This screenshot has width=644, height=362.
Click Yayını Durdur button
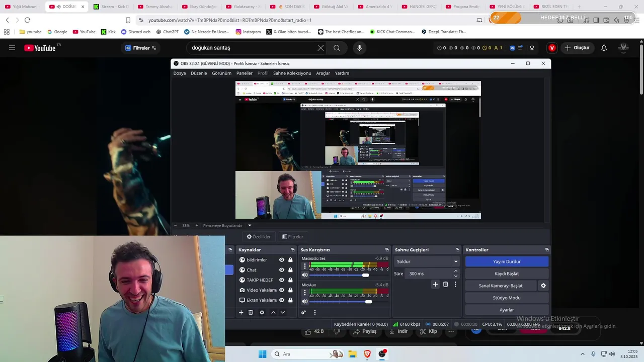click(507, 261)
